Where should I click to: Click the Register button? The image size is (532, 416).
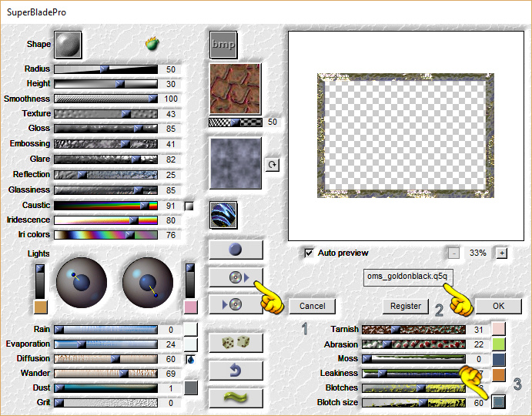tap(406, 306)
